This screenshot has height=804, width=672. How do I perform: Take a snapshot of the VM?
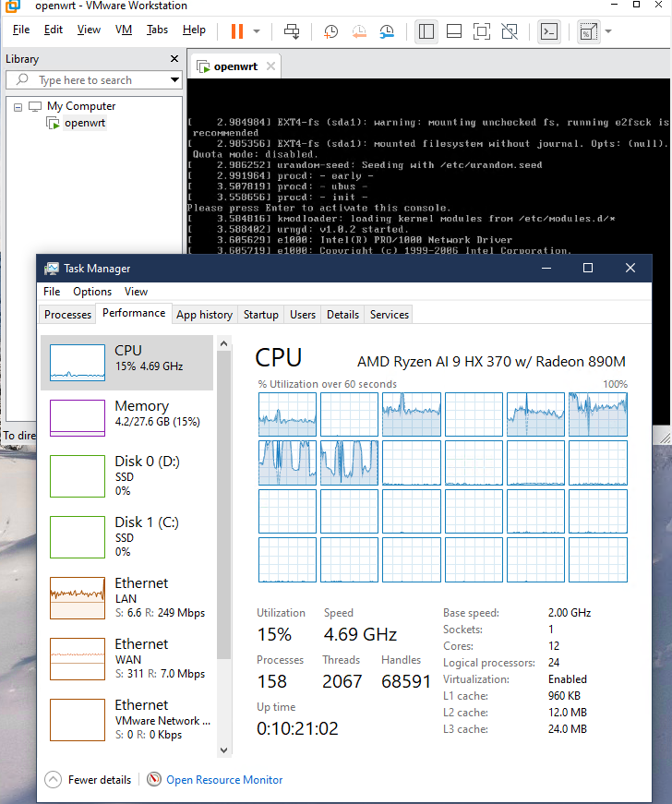(331, 31)
